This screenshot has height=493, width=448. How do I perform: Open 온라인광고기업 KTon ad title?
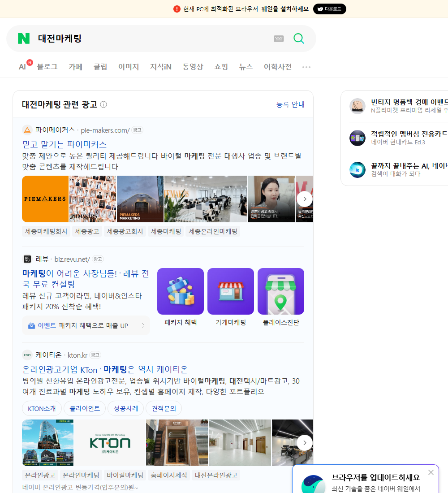pos(105,369)
